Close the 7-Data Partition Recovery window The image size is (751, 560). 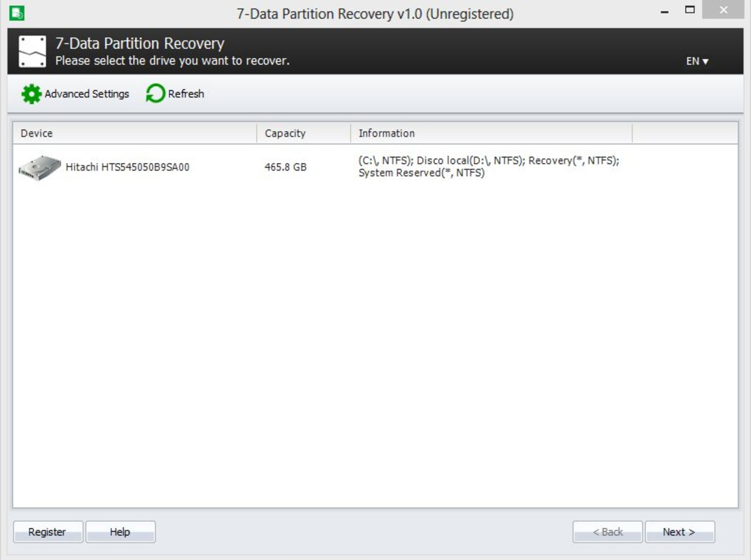pos(723,10)
